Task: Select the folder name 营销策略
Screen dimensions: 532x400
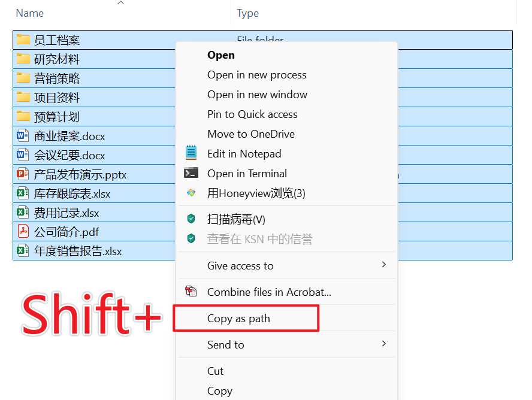Action: pyautogui.click(x=57, y=78)
